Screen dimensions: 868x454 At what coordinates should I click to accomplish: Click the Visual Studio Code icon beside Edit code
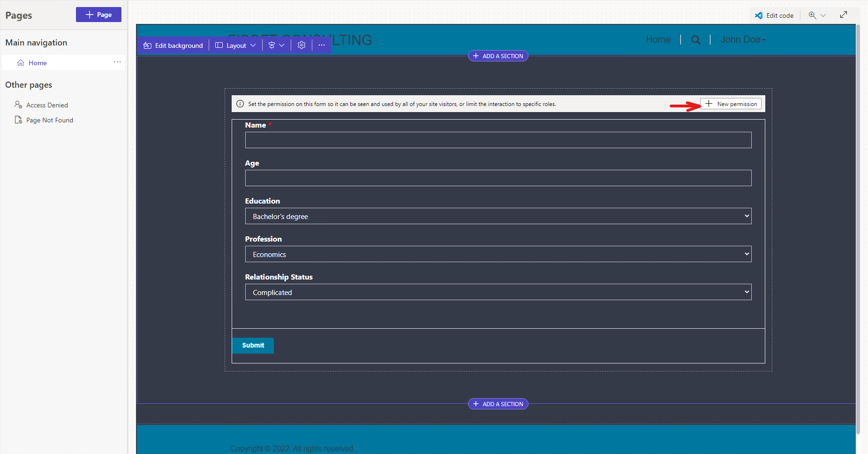click(x=759, y=15)
